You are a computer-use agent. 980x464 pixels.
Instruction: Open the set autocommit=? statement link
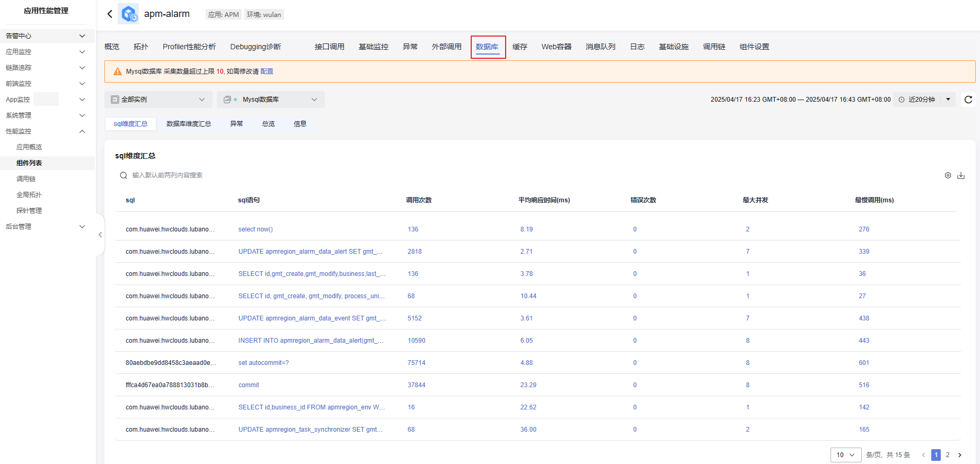[x=263, y=363]
